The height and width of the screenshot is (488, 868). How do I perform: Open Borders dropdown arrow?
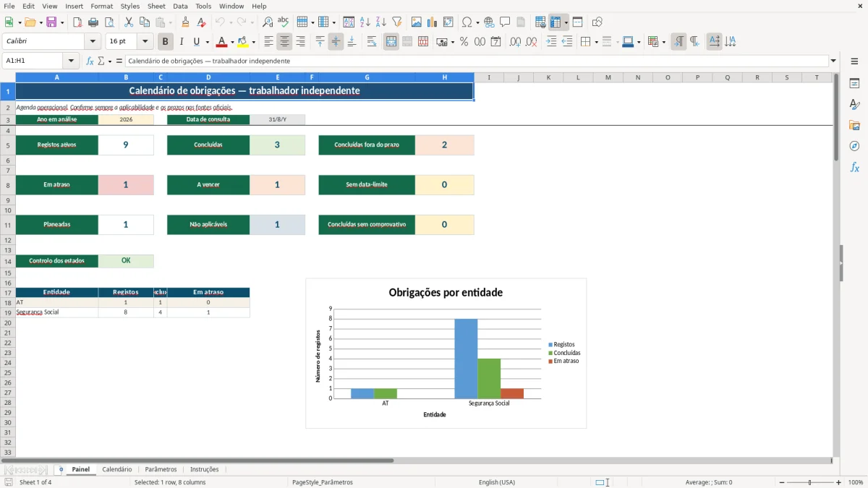tap(596, 42)
